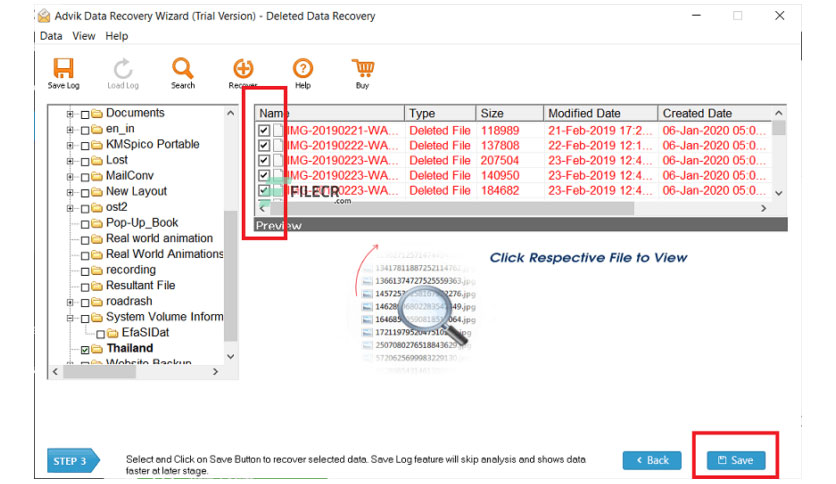836x484 pixels.
Task: Click modified date 22-Feb-2019 cell
Action: pos(600,146)
